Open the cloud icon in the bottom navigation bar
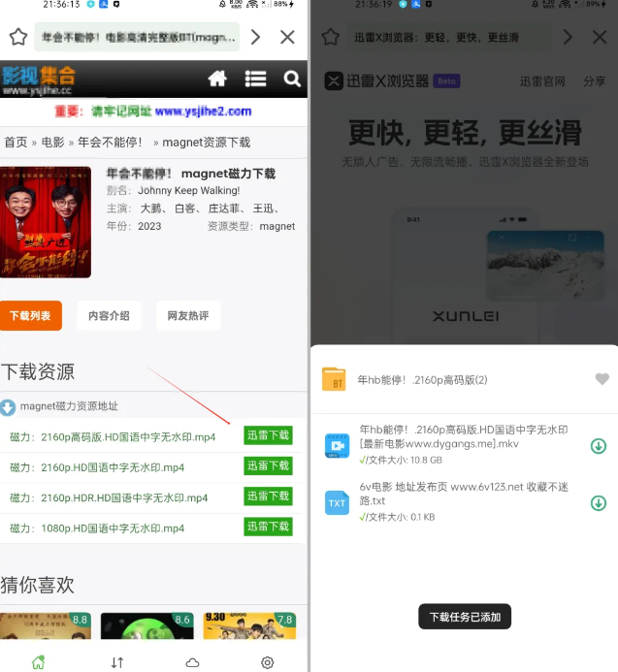This screenshot has height=672, width=618. click(x=192, y=662)
